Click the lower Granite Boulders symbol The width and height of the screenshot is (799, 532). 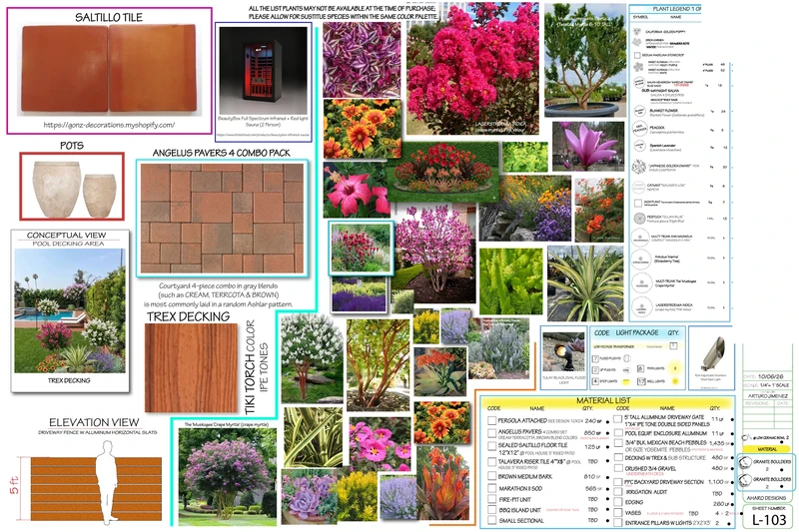744,479
